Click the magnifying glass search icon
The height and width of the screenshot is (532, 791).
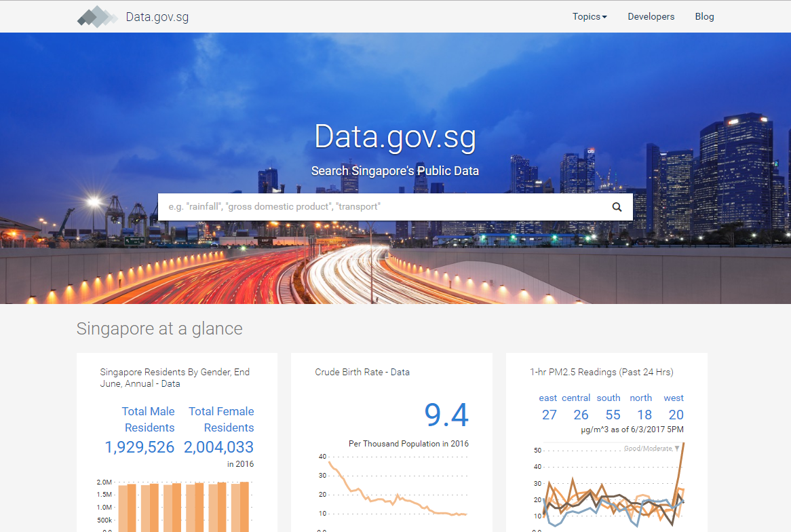(x=617, y=207)
